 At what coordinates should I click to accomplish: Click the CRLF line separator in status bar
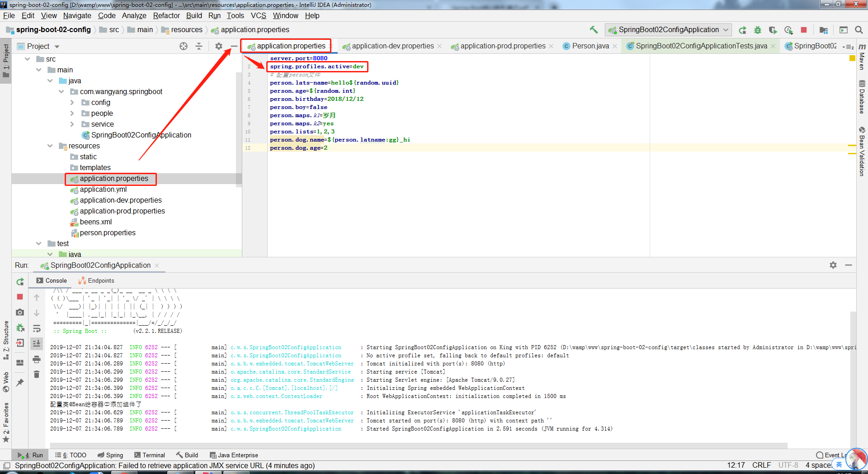[x=761, y=465]
